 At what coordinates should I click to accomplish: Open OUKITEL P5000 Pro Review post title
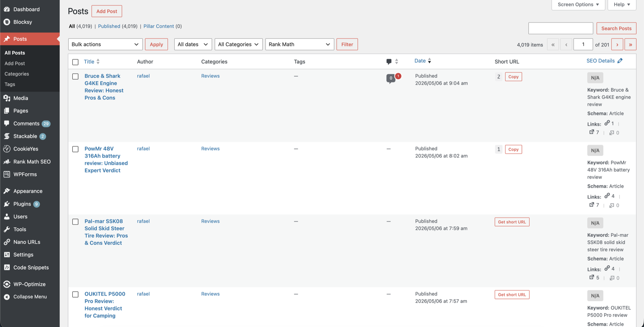105,305
